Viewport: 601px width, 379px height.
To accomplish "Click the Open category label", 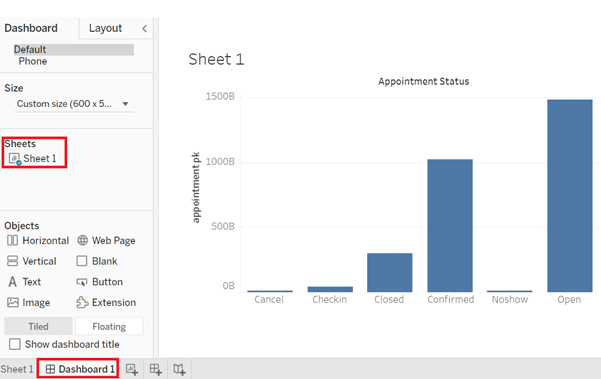I will [569, 300].
